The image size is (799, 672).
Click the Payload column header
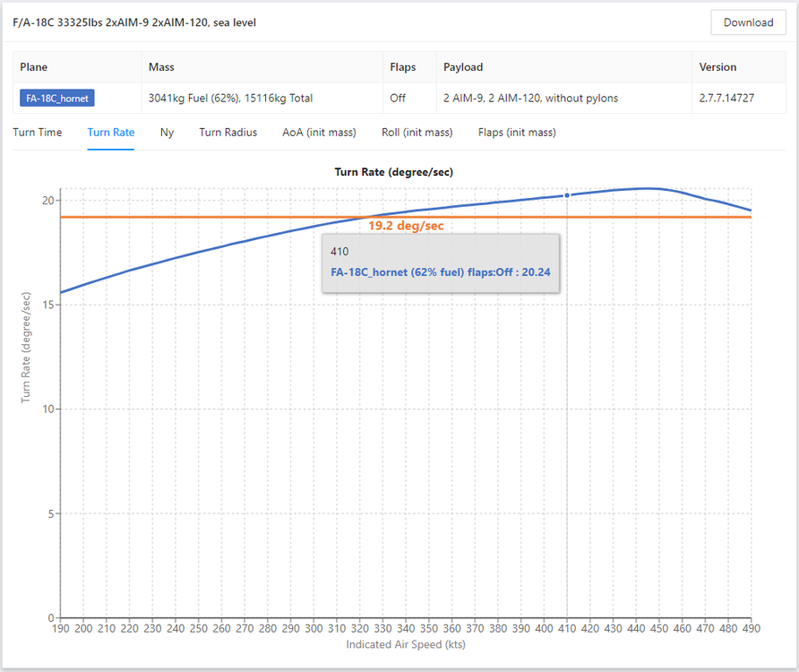pos(463,67)
